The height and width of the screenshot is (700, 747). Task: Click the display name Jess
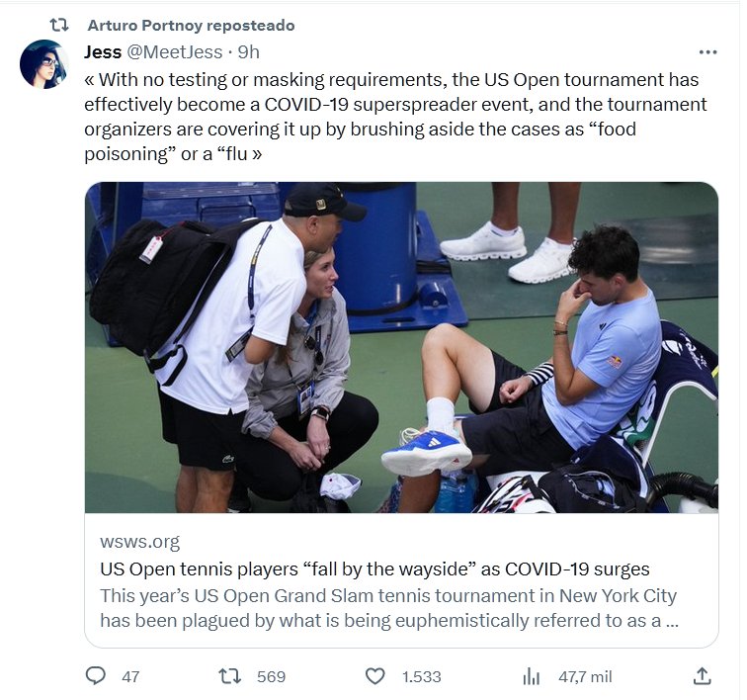coord(103,52)
